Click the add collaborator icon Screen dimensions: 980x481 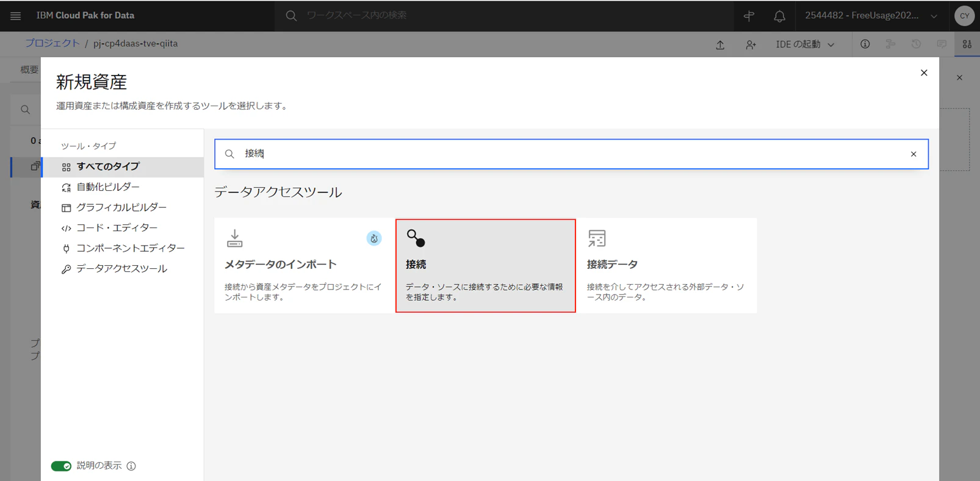pyautogui.click(x=751, y=45)
